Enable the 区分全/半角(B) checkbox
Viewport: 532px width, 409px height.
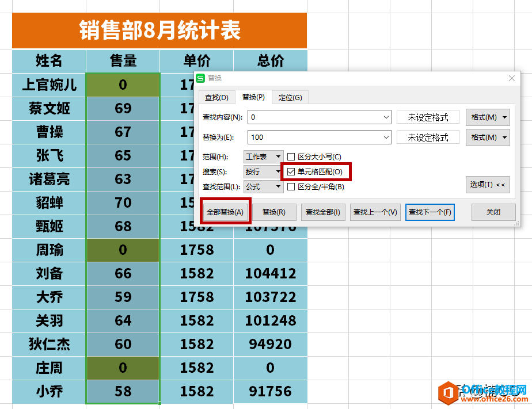click(x=291, y=186)
